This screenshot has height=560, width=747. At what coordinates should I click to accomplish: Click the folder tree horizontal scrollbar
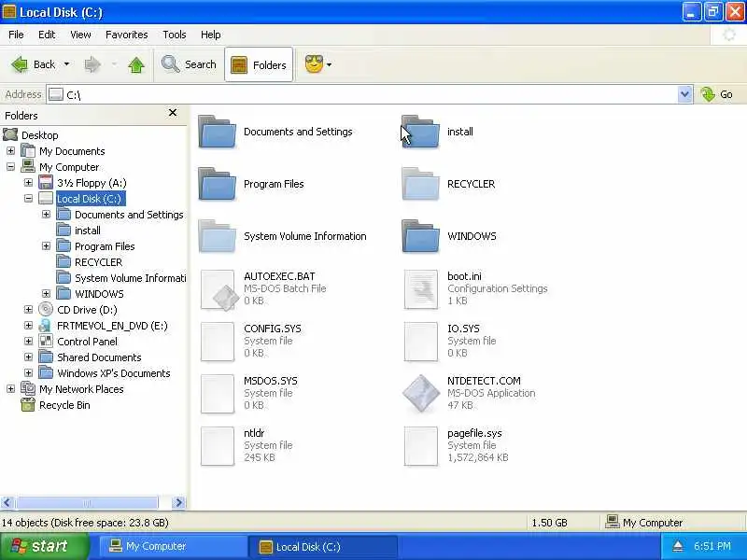[87, 502]
